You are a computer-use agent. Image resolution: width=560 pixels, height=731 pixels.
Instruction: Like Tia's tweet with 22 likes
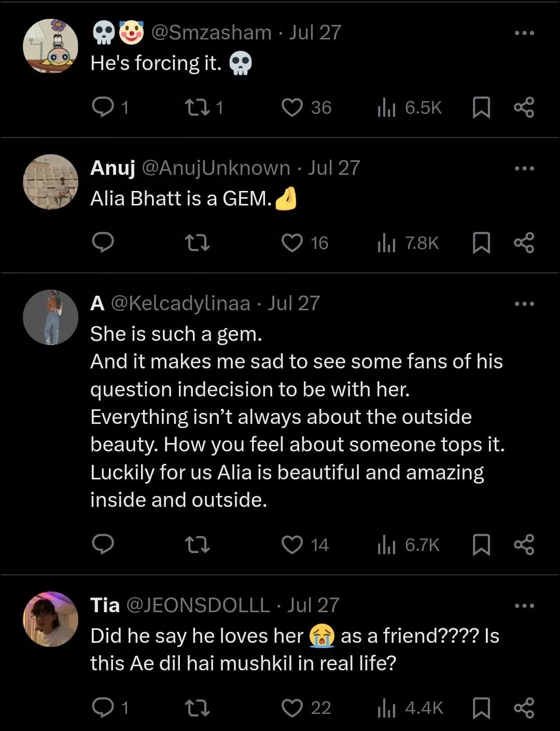[x=292, y=708]
